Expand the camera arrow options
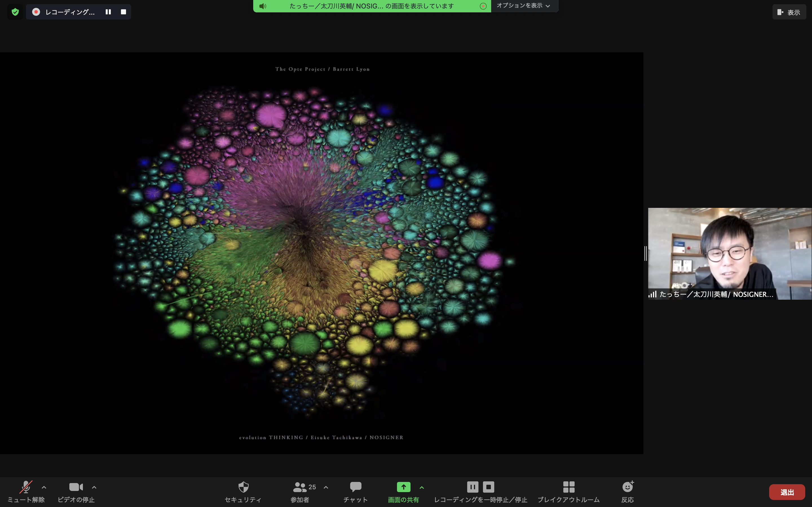812x507 pixels. tap(94, 486)
